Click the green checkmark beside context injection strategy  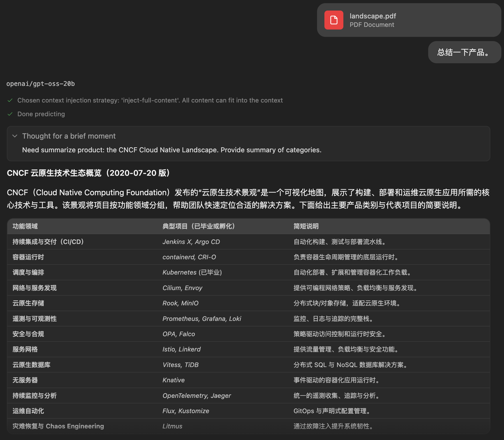click(x=10, y=100)
